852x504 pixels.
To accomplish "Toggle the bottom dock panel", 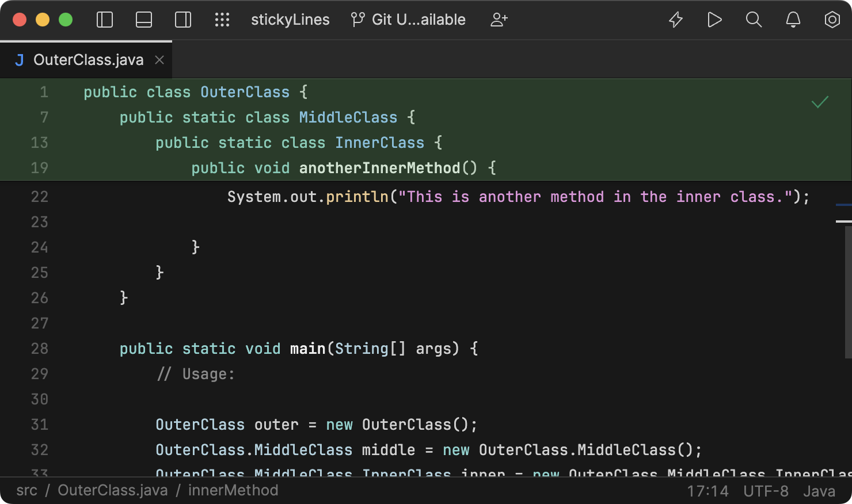I will pyautogui.click(x=143, y=20).
